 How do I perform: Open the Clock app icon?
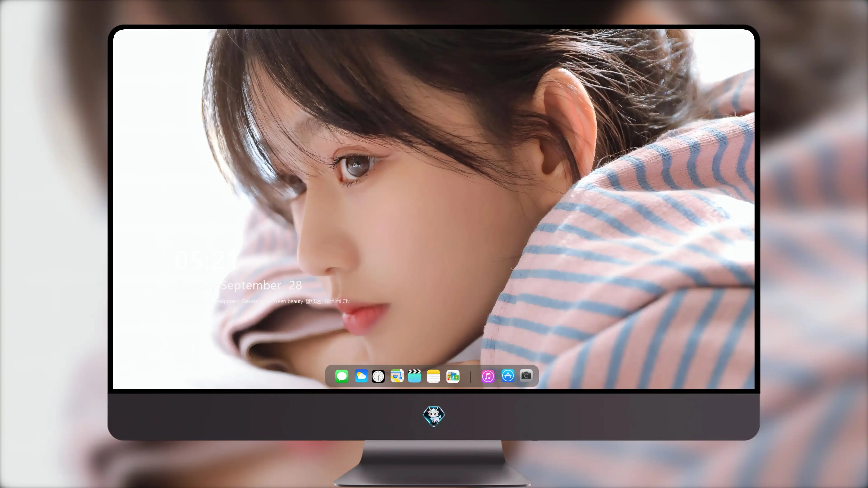[378, 376]
